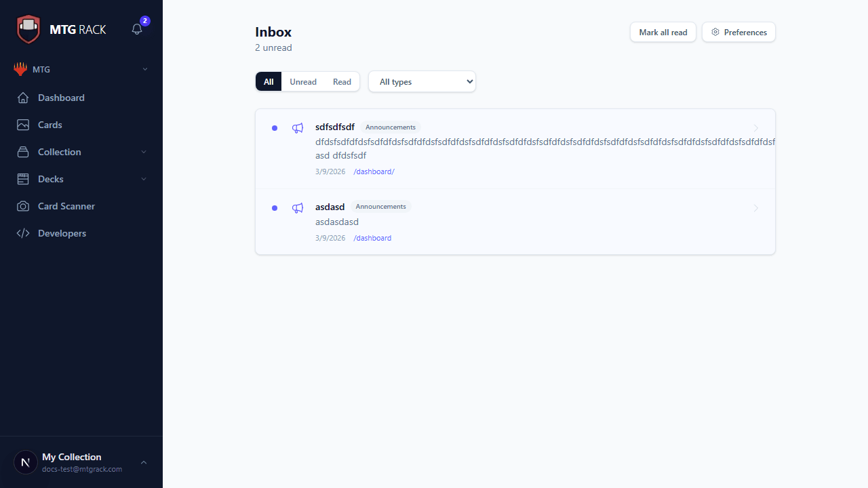Click the Mark all read button
Image resolution: width=868 pixels, height=488 pixels.
[x=663, y=32]
